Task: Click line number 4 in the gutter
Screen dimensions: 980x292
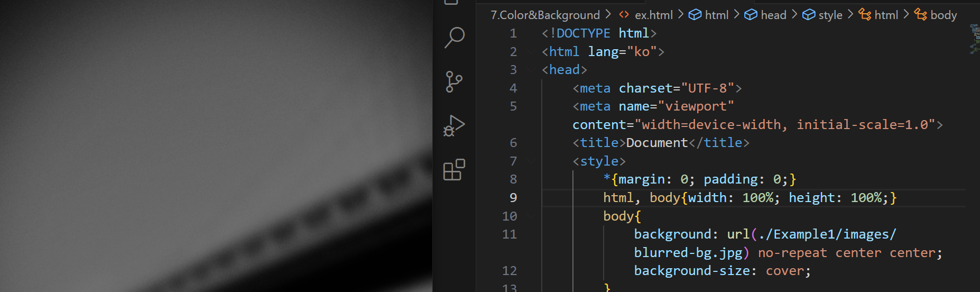Action: coord(513,88)
